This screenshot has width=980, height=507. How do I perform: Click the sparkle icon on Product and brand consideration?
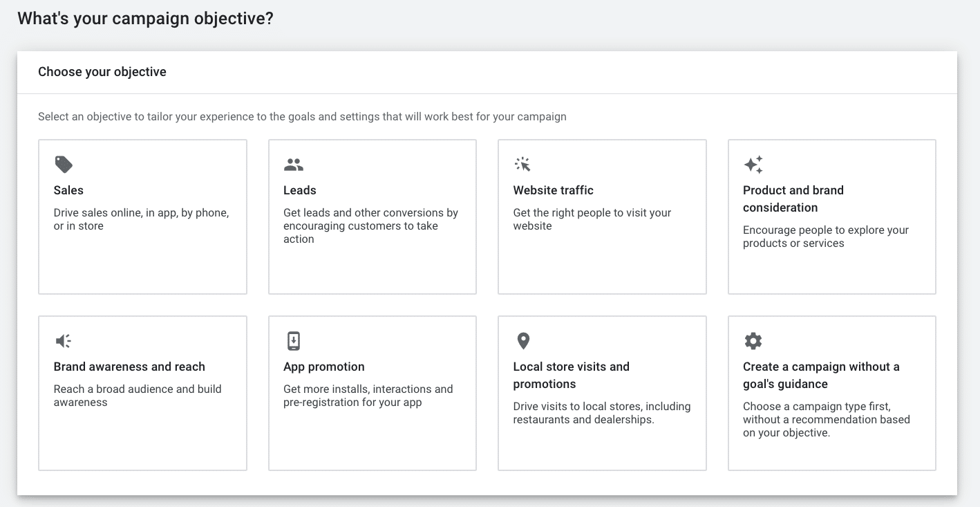pyautogui.click(x=753, y=164)
